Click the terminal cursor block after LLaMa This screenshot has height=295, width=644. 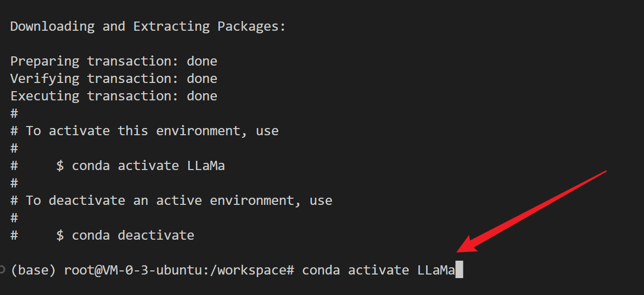click(x=459, y=270)
